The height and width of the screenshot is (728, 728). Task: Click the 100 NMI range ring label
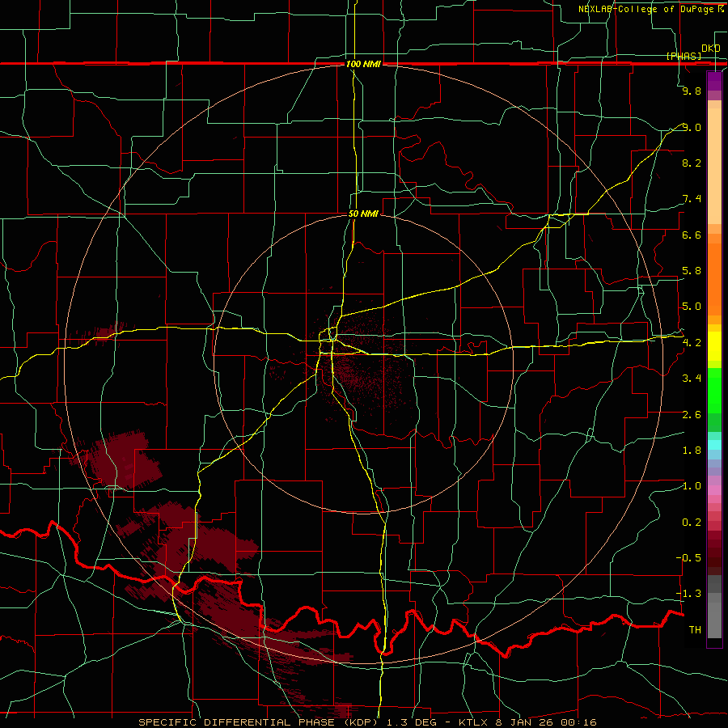point(363,64)
